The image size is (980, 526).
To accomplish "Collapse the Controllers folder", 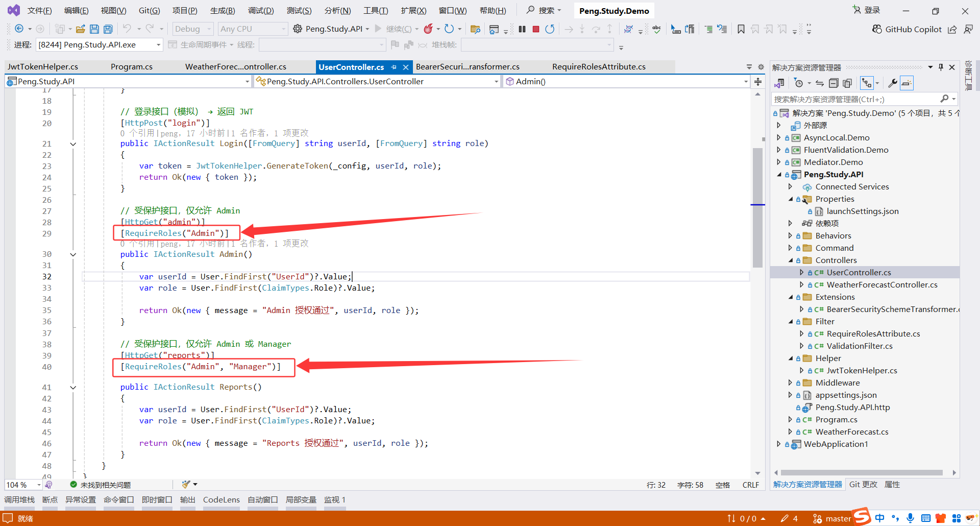I will pos(790,260).
